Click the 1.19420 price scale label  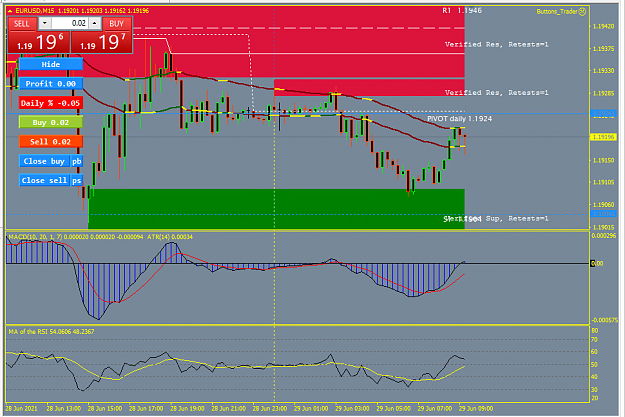pyautogui.click(x=603, y=26)
